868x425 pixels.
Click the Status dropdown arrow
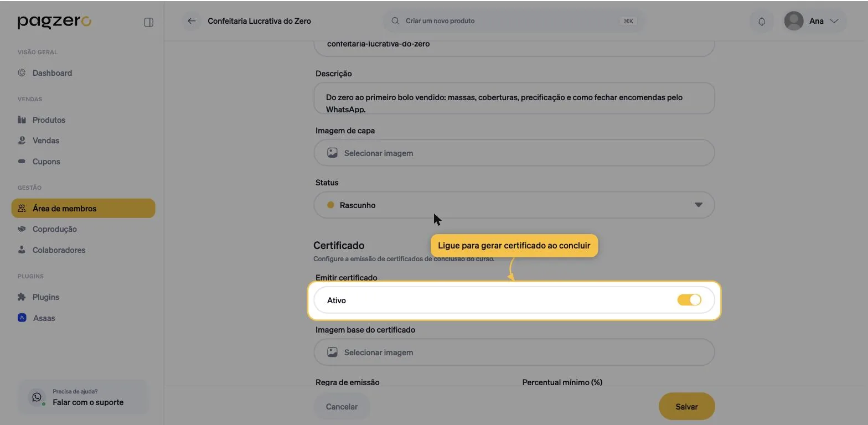[x=698, y=205]
